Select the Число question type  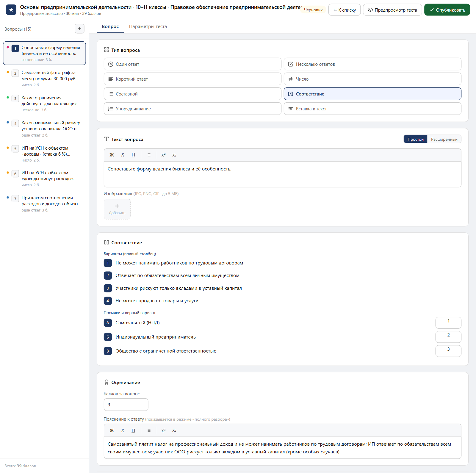click(x=372, y=79)
